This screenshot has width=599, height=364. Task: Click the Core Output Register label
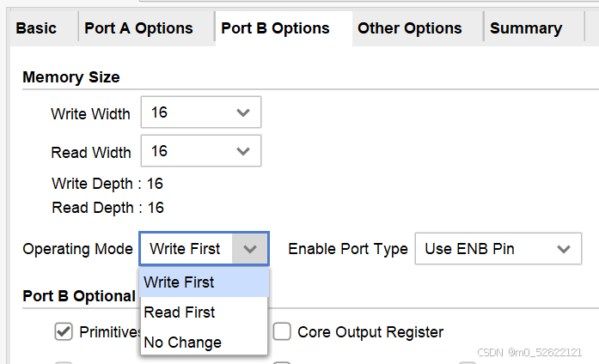pyautogui.click(x=370, y=331)
